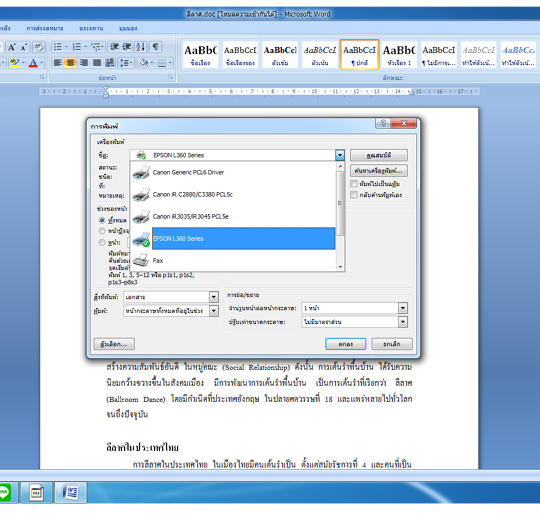The height and width of the screenshot is (525, 540).
Task: Click the Align Text Right icon
Action: [84, 63]
